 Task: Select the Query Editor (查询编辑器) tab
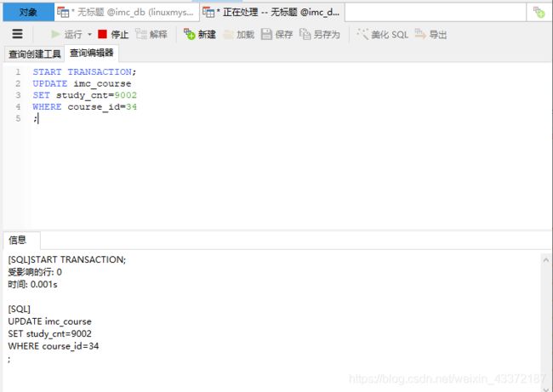[91, 54]
